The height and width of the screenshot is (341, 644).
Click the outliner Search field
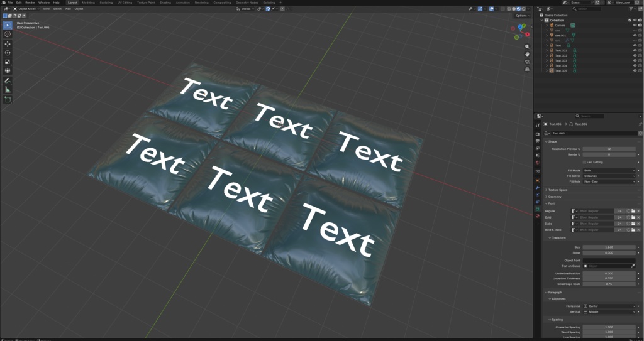click(588, 9)
